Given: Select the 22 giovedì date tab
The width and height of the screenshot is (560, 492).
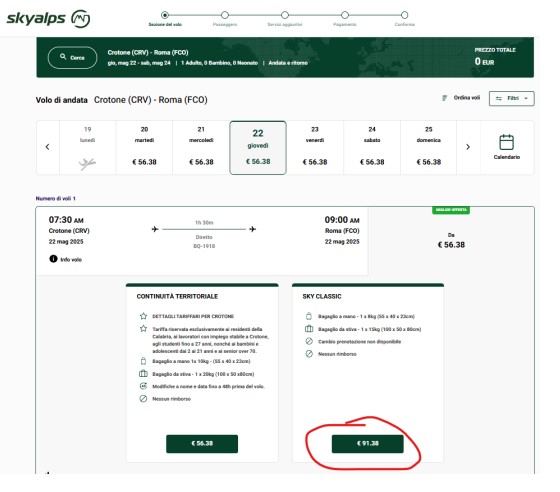Looking at the screenshot, I should [258, 147].
